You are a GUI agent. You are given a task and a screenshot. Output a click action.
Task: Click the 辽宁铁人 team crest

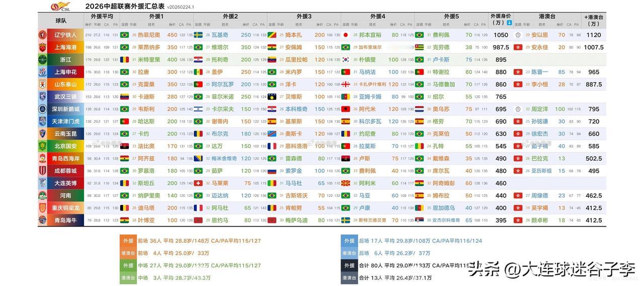(x=43, y=35)
